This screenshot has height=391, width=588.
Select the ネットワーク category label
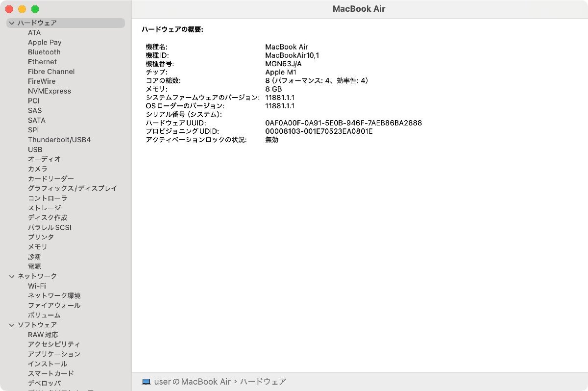click(x=37, y=276)
